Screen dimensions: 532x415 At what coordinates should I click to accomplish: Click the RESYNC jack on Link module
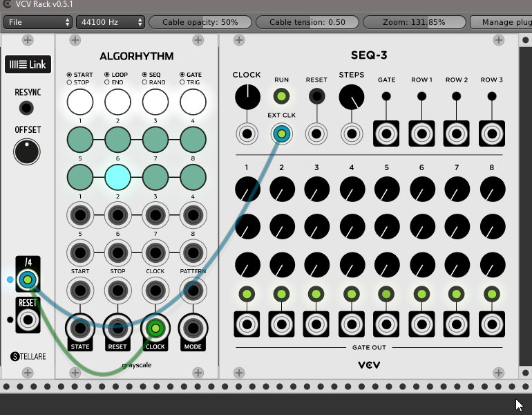click(26, 108)
